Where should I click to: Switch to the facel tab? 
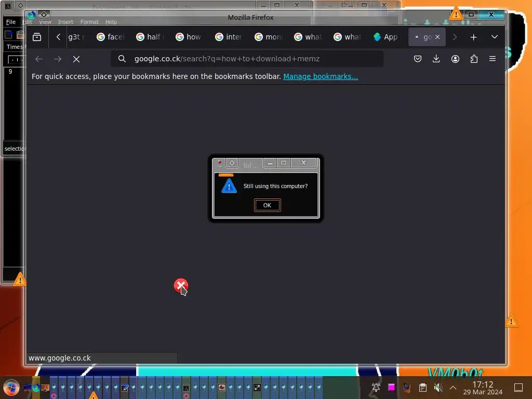(111, 37)
